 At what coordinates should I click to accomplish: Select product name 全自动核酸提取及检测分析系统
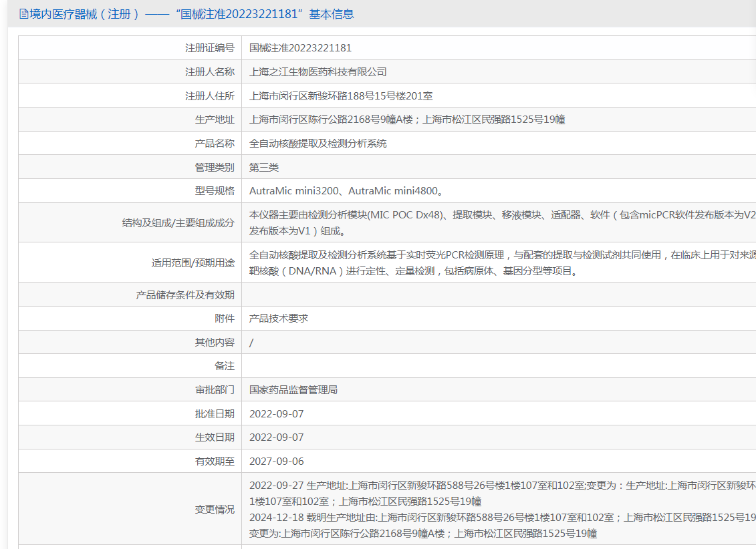pyautogui.click(x=318, y=144)
